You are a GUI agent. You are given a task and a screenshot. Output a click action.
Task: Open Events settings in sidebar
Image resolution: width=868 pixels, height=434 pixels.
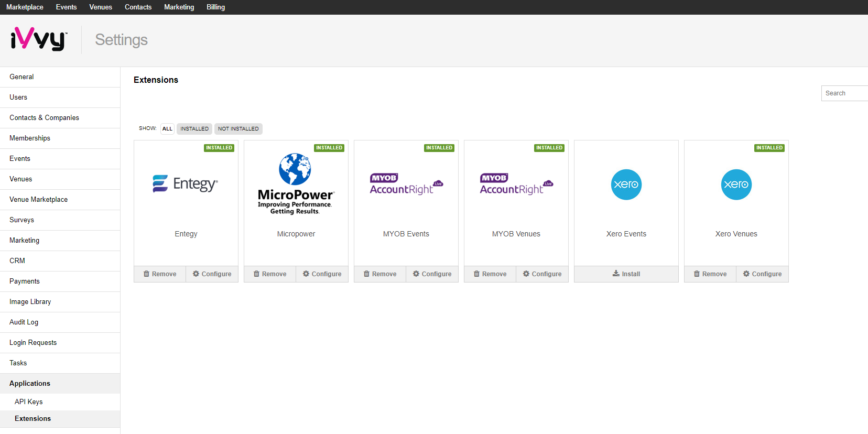(x=60, y=159)
